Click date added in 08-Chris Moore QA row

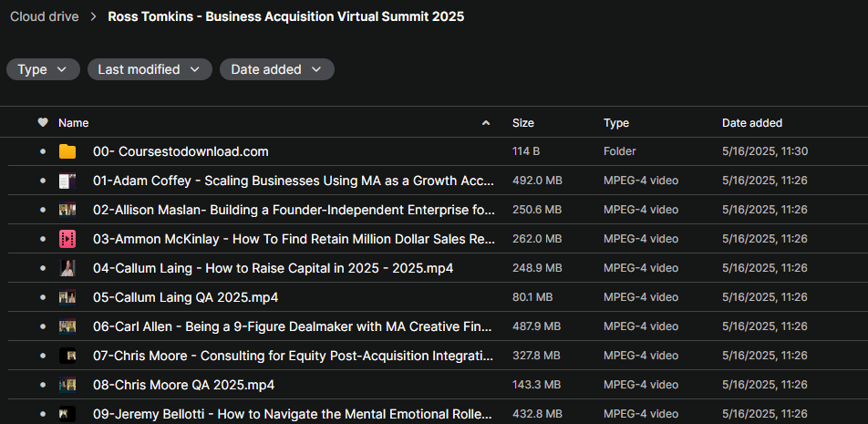(x=764, y=385)
